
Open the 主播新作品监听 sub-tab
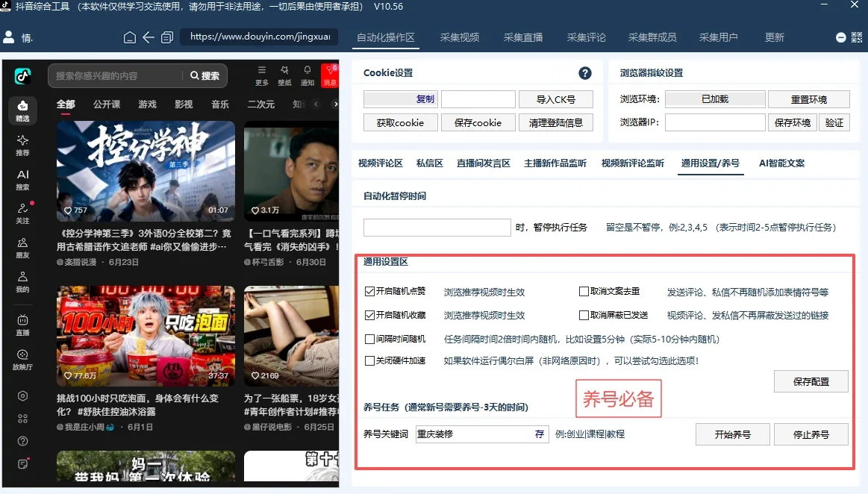point(555,163)
